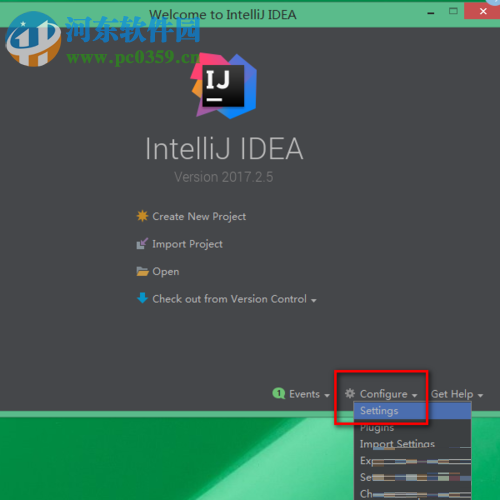The image size is (500, 500).
Task: Select Plugins in the Configure menu
Action: point(412,428)
